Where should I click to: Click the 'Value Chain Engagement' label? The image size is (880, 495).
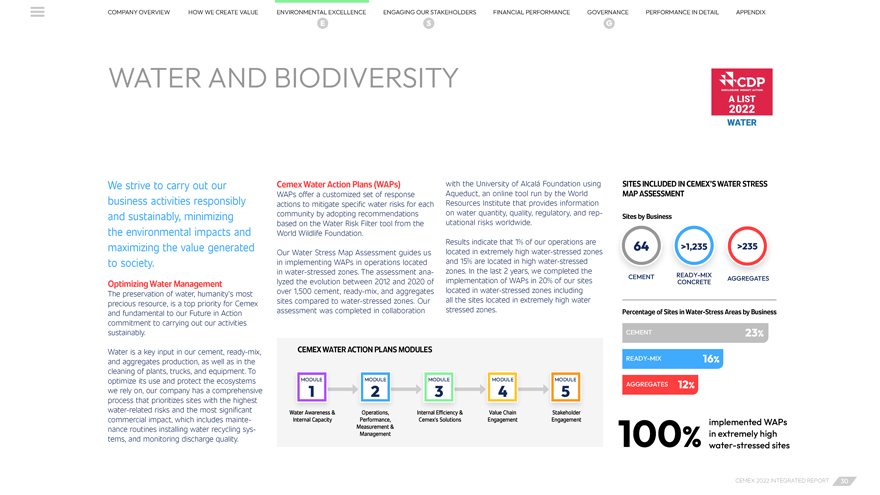click(x=502, y=416)
